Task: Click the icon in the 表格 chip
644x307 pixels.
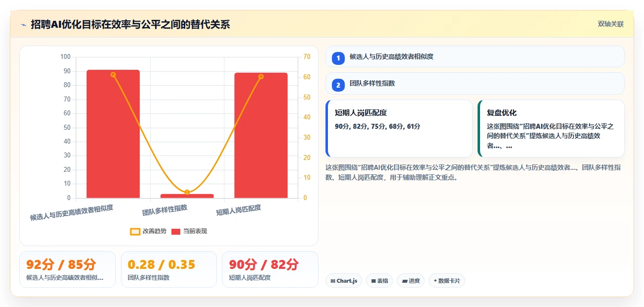Action: coord(374,281)
